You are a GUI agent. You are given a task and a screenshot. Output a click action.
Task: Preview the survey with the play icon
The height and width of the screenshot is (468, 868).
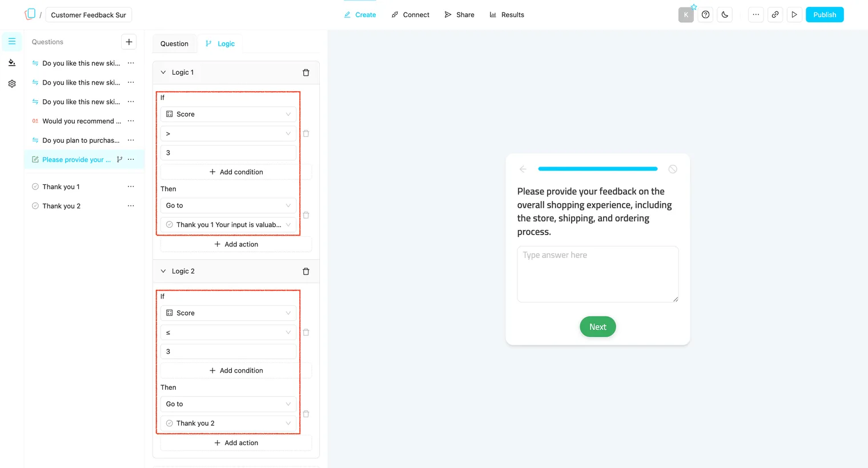794,15
